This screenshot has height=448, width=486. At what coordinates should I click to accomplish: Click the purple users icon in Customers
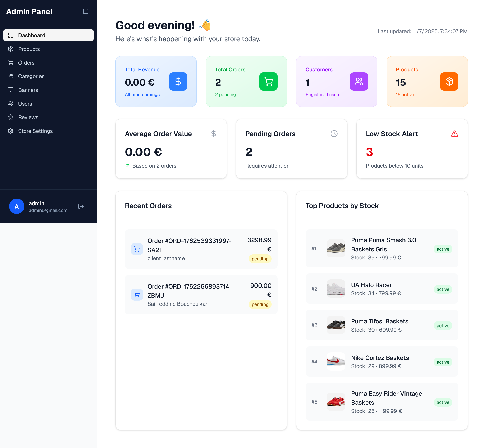[x=359, y=82]
